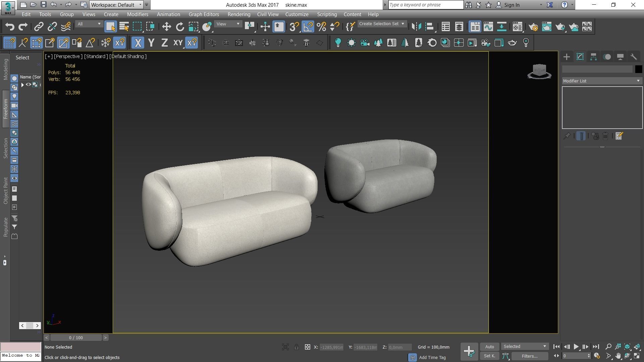Toggle Auto Key mode
The height and width of the screenshot is (362, 644).
pyautogui.click(x=489, y=347)
